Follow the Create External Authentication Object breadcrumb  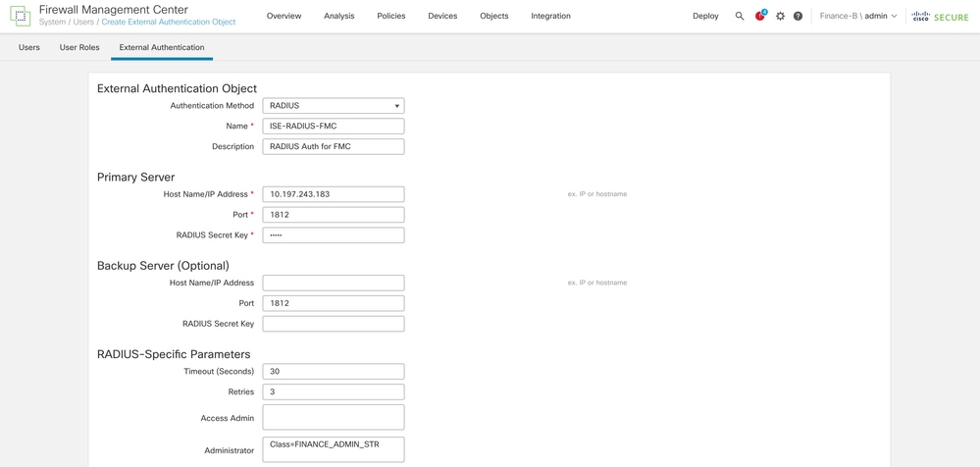169,22
